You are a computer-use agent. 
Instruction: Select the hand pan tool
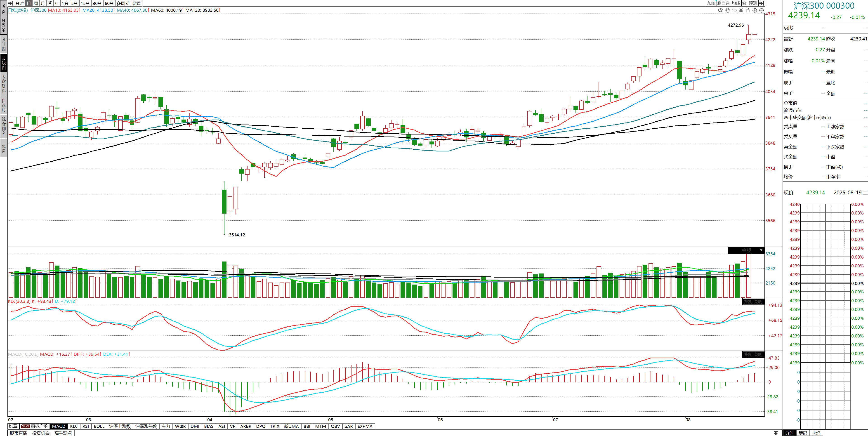coord(727,10)
